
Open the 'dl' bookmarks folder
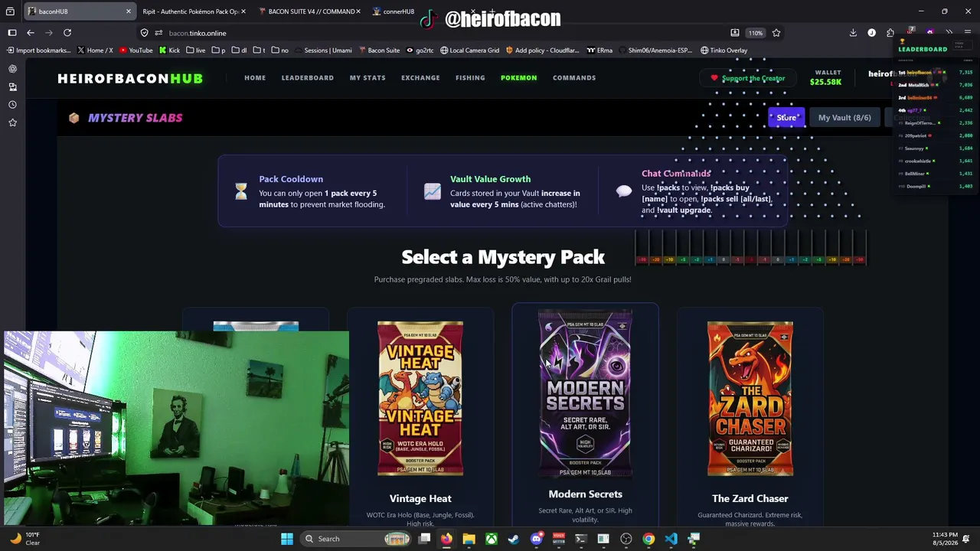click(240, 51)
